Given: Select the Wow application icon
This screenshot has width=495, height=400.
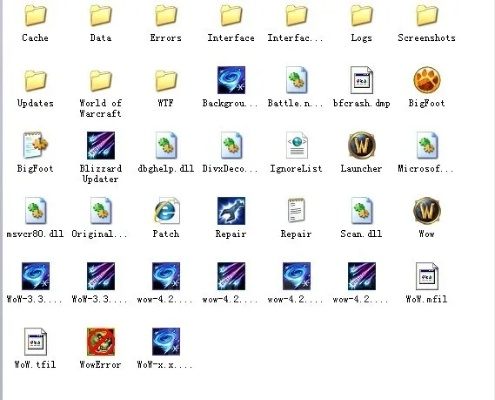Looking at the screenshot, I should click(427, 211).
